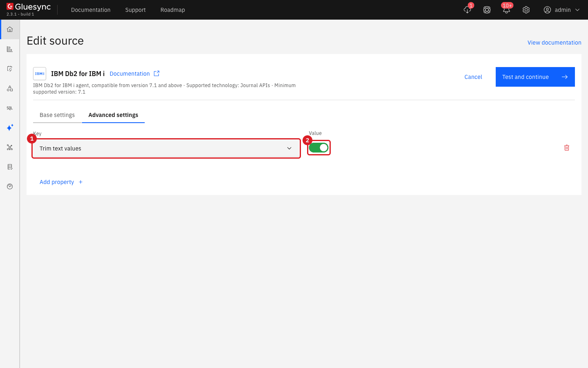Click the external link icon beside Documentation
Image resolution: width=588 pixels, height=368 pixels.
[x=156, y=74]
